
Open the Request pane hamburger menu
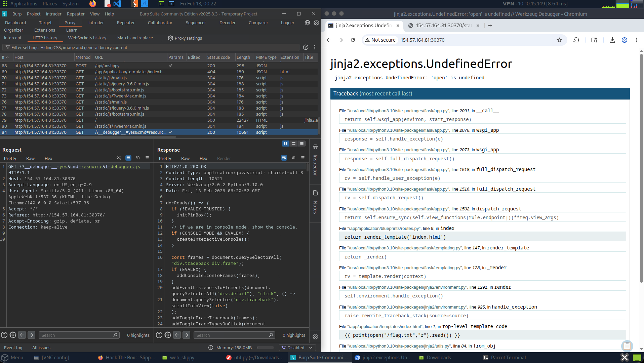tap(147, 158)
